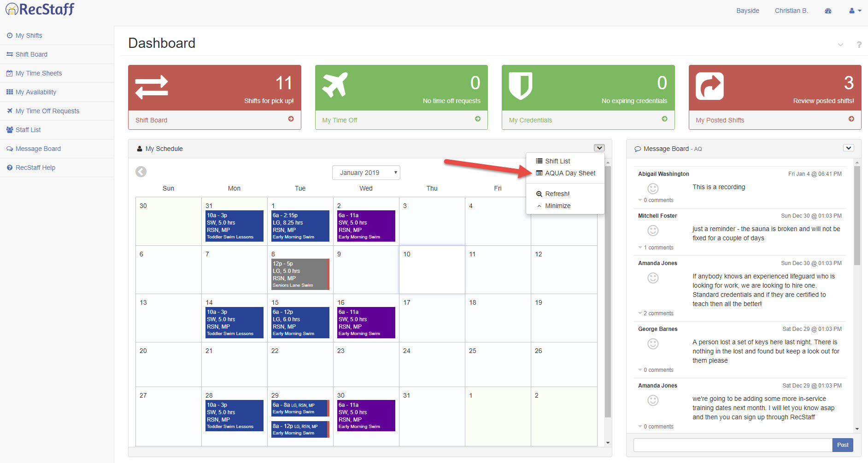Viewport: 868px width, 463px height.
Task: Open Jan 15 6a-12p Early Morning Swim shift
Action: click(300, 323)
